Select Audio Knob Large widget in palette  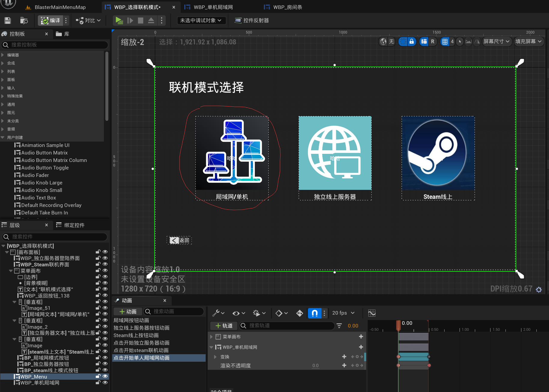(x=42, y=183)
